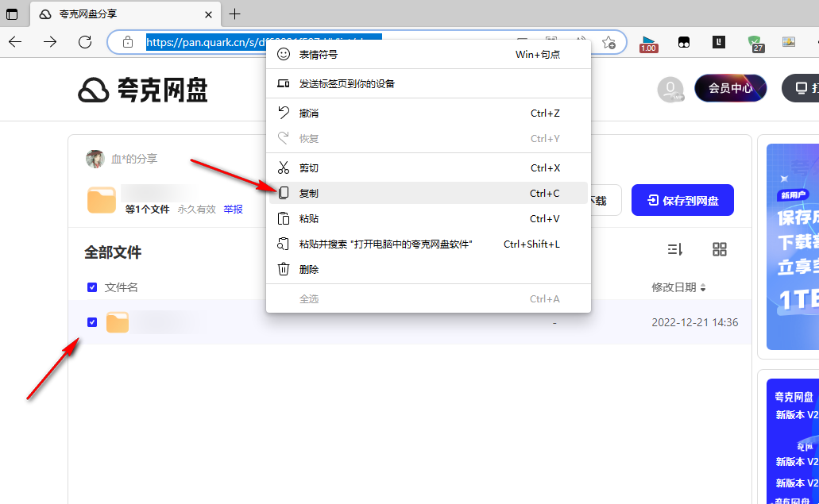Click the black square-eyes extension icon
This screenshot has height=504, width=819.
(684, 42)
